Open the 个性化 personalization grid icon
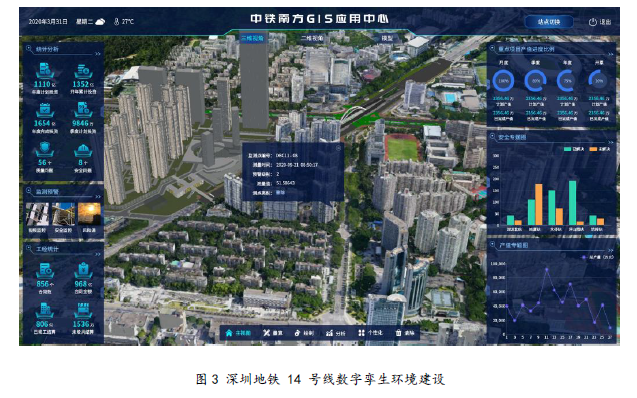Screen dimensions: 637x398 click(361, 333)
